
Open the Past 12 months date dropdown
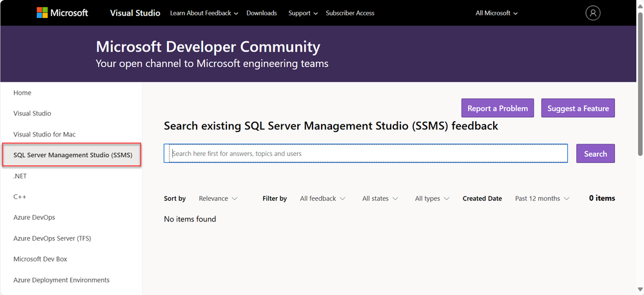(x=542, y=198)
